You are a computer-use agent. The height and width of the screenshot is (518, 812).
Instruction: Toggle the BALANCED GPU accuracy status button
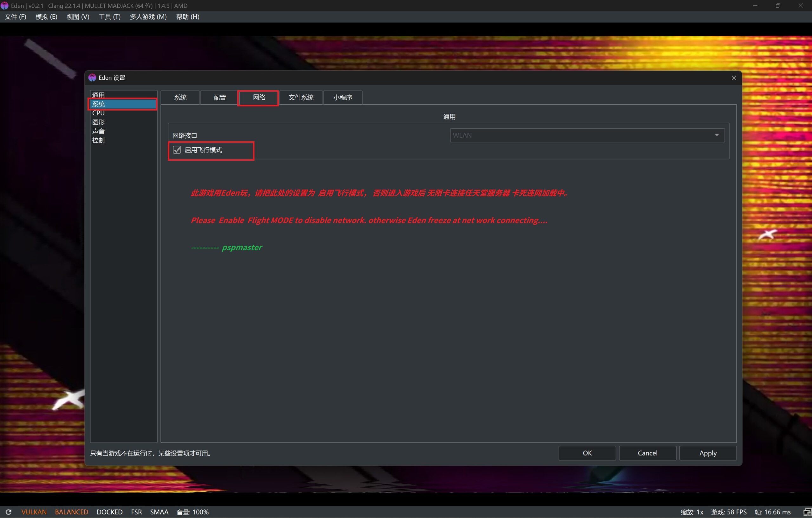coord(71,512)
